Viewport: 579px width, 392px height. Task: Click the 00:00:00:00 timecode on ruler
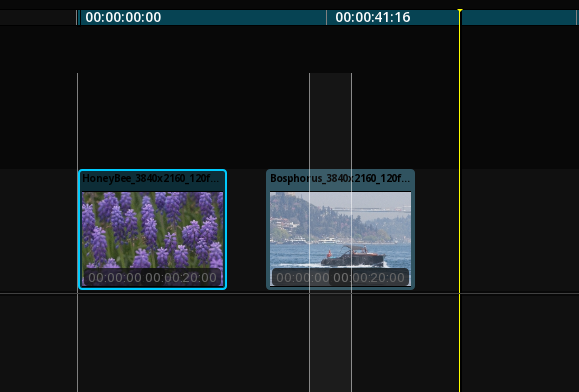[x=123, y=17]
